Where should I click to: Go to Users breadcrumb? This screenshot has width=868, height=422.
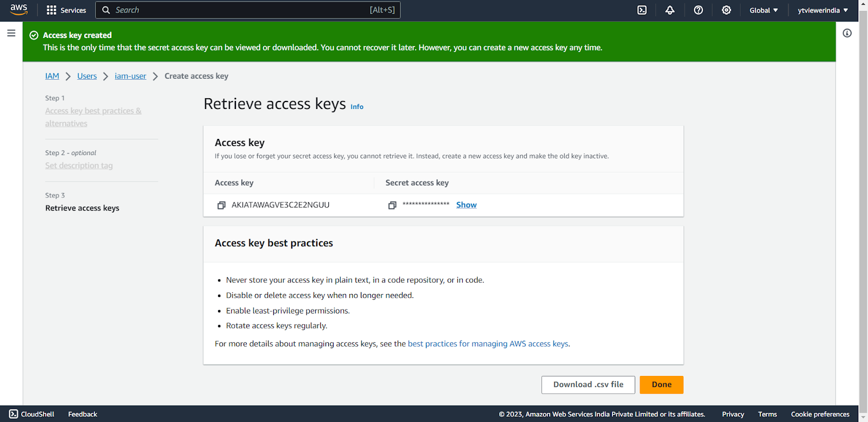[x=87, y=76]
